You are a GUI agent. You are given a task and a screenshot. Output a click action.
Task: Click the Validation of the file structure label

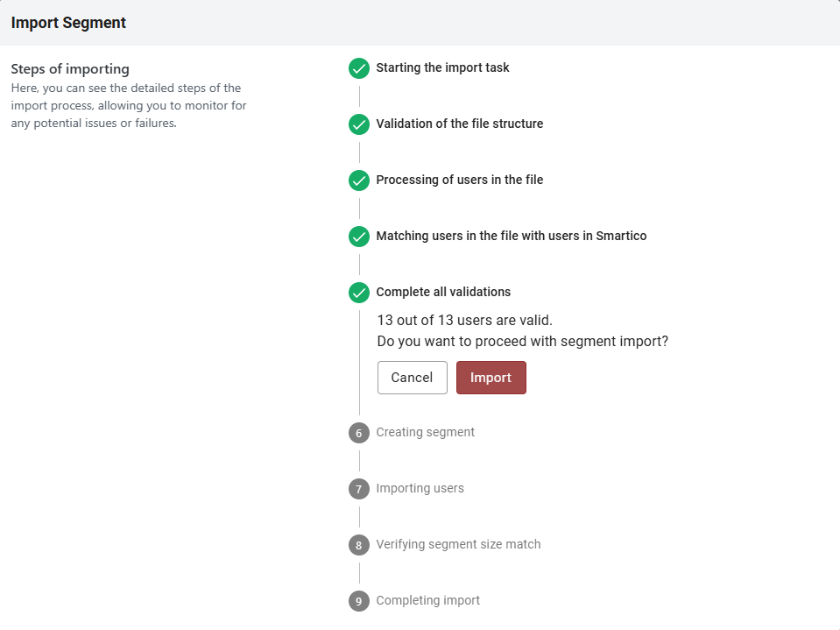[459, 124]
